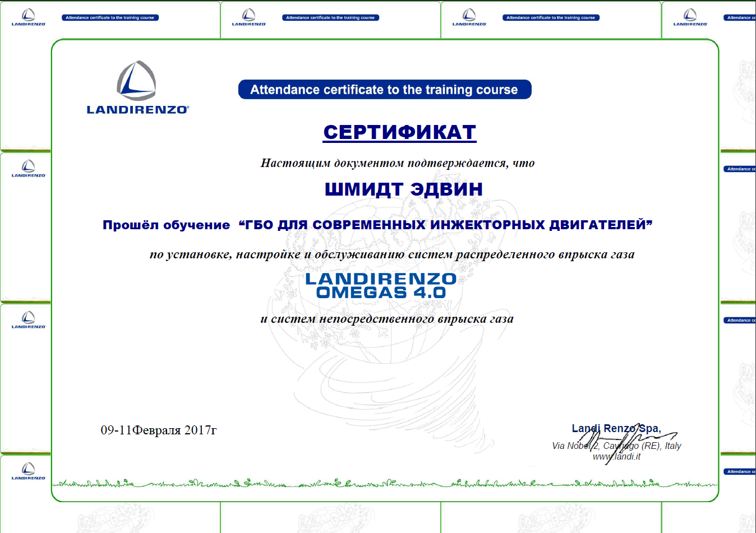The image size is (756, 533).
Task: Click the 'Настоящим документом подтверждается, что' line
Action: click(397, 163)
